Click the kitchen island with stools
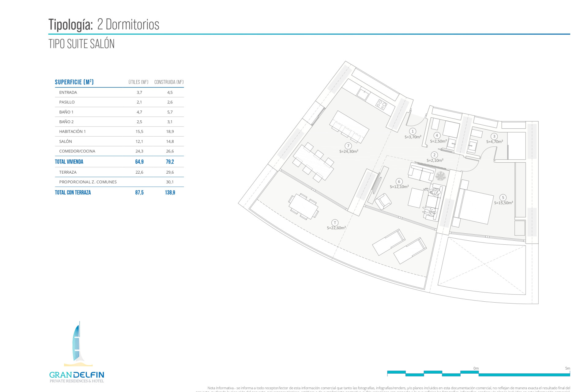 coord(349,127)
